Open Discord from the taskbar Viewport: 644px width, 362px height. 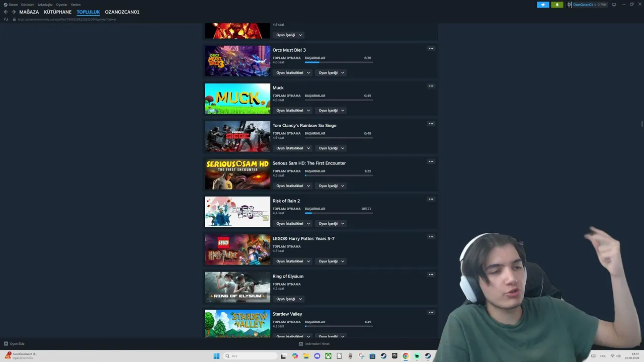(x=317, y=356)
